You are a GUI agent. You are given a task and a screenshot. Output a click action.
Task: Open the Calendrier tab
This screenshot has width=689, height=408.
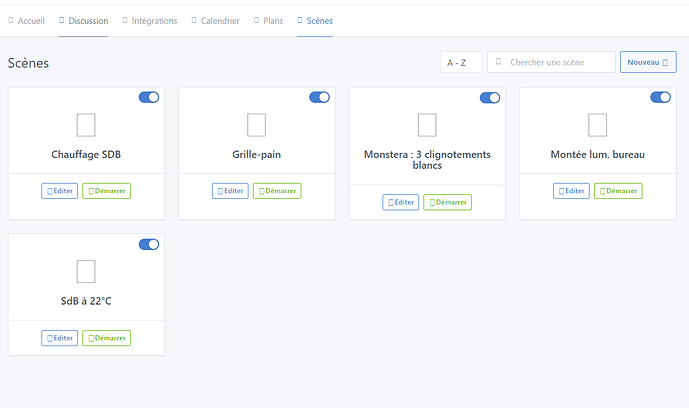[215, 20]
